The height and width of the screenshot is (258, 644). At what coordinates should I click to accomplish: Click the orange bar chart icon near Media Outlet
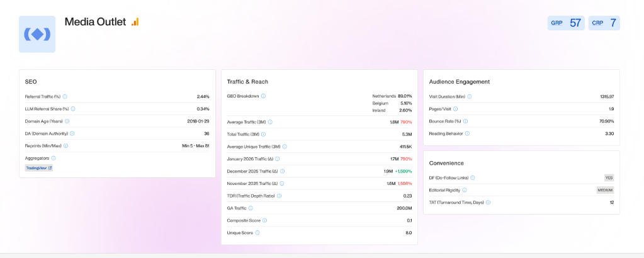135,22
